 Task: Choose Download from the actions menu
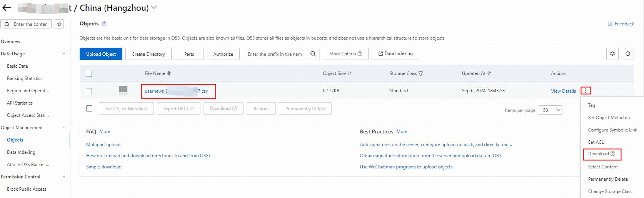click(x=602, y=154)
